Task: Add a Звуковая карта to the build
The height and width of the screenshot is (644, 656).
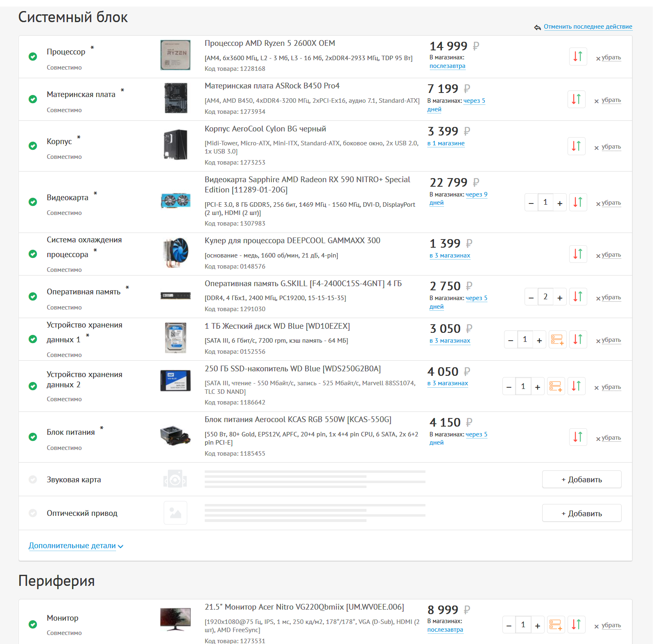Action: click(581, 479)
